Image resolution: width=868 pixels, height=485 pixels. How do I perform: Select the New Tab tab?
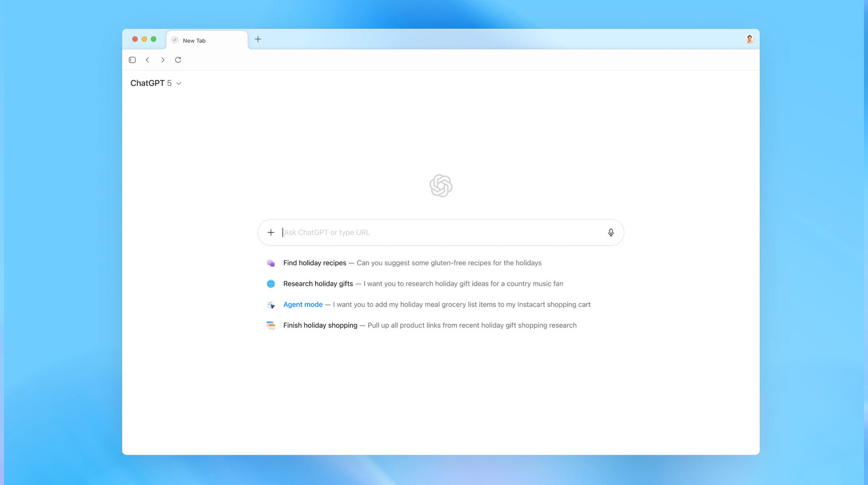click(x=207, y=40)
